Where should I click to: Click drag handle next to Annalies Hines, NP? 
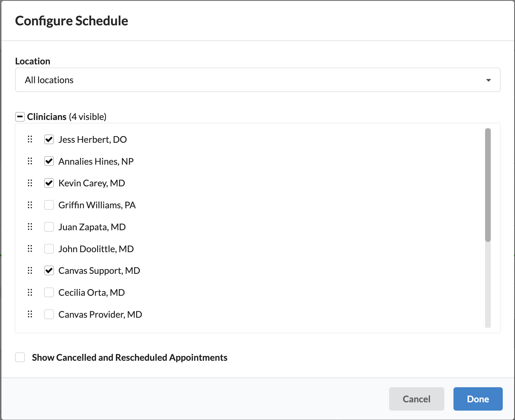tap(30, 161)
